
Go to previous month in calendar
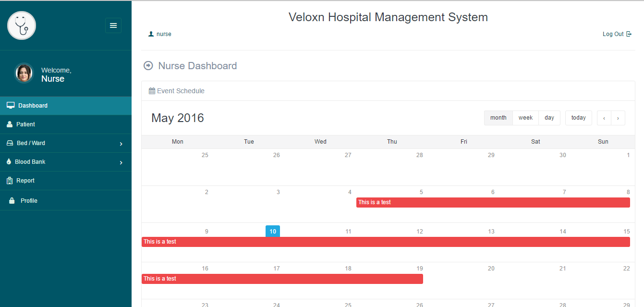pyautogui.click(x=604, y=118)
